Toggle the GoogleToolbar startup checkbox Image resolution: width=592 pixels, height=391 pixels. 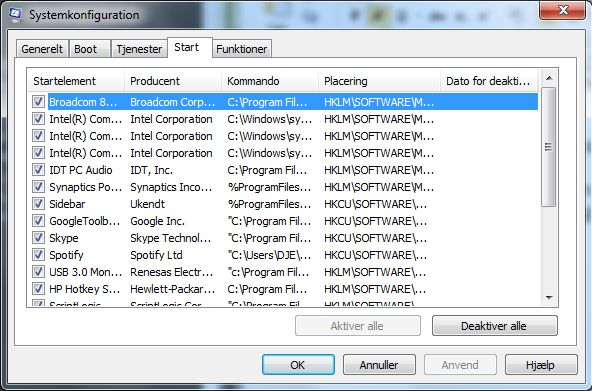click(x=38, y=220)
